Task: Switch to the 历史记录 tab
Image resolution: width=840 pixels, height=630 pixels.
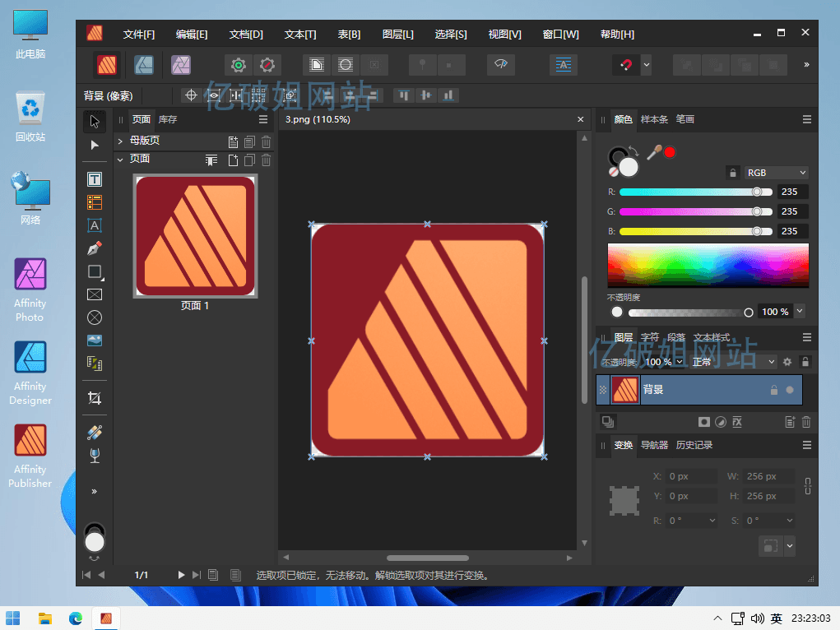Action: pyautogui.click(x=694, y=445)
